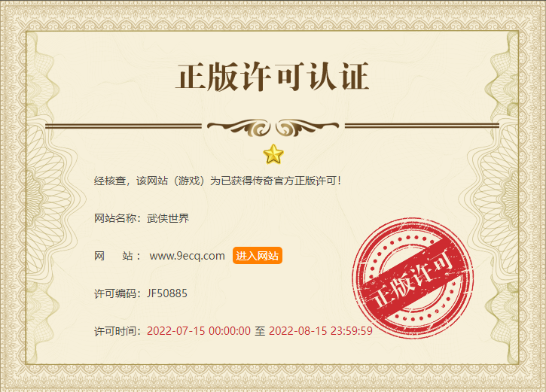Click the end date 2022-08-15 23:59:59
This screenshot has height=392, width=546.
[321, 331]
